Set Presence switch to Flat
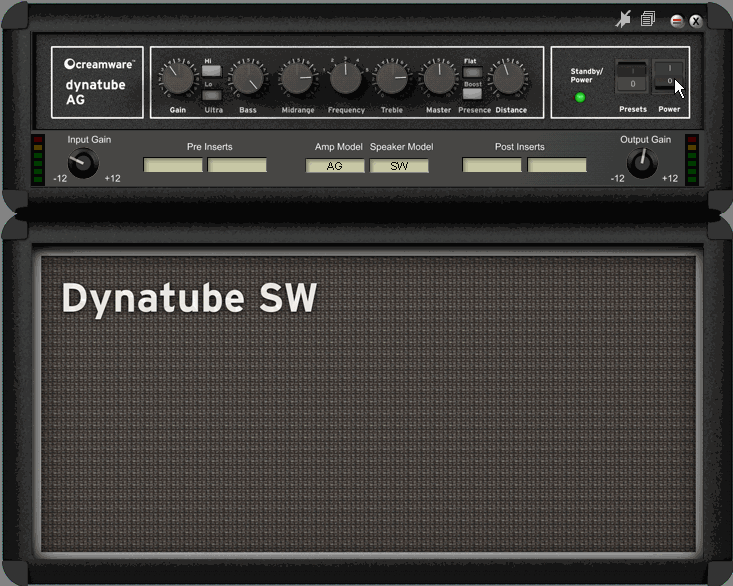 coord(472,72)
